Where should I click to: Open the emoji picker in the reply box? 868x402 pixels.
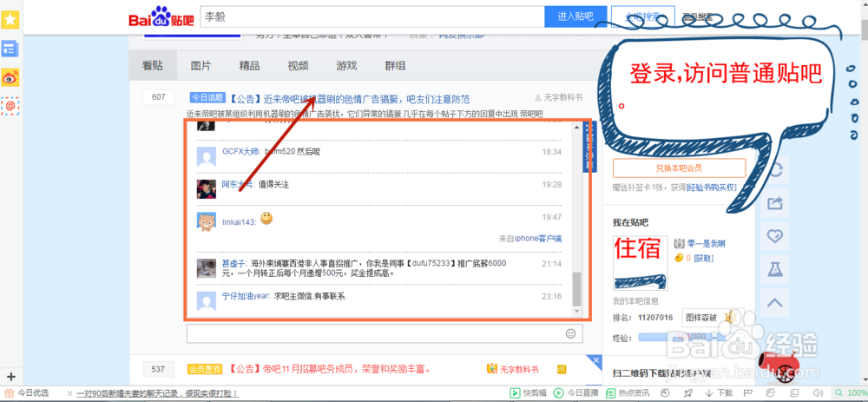(571, 333)
